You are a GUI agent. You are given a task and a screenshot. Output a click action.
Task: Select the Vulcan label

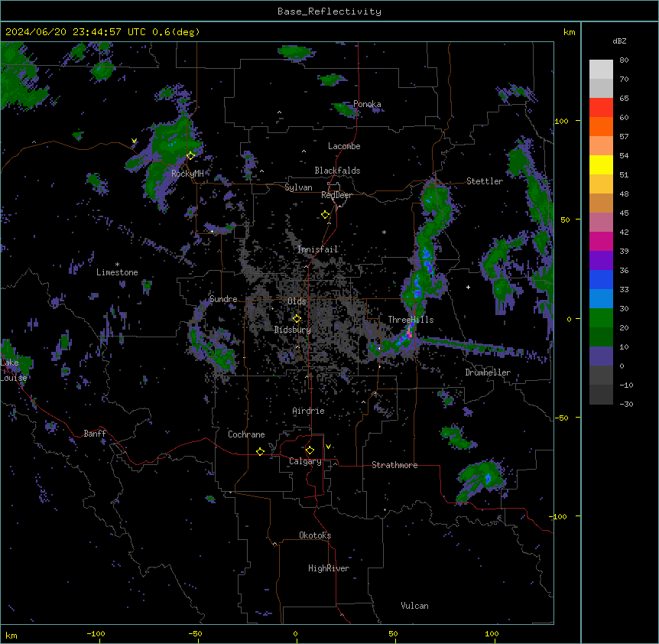[x=414, y=606]
